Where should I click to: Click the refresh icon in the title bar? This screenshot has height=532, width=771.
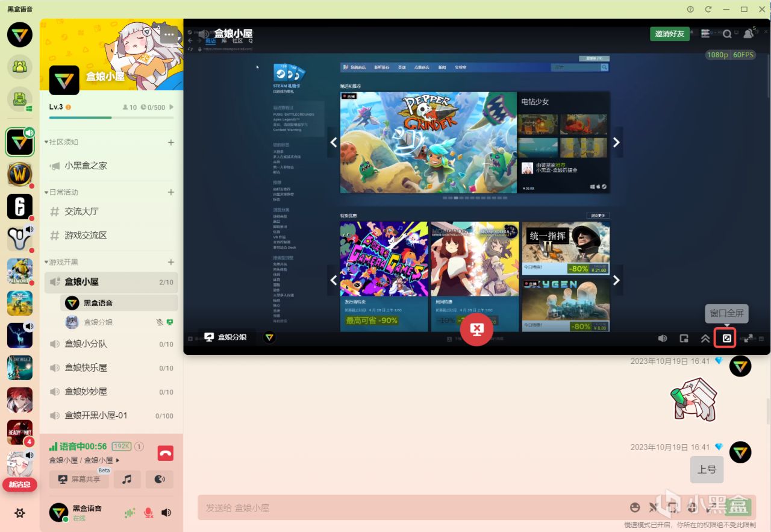click(x=708, y=9)
